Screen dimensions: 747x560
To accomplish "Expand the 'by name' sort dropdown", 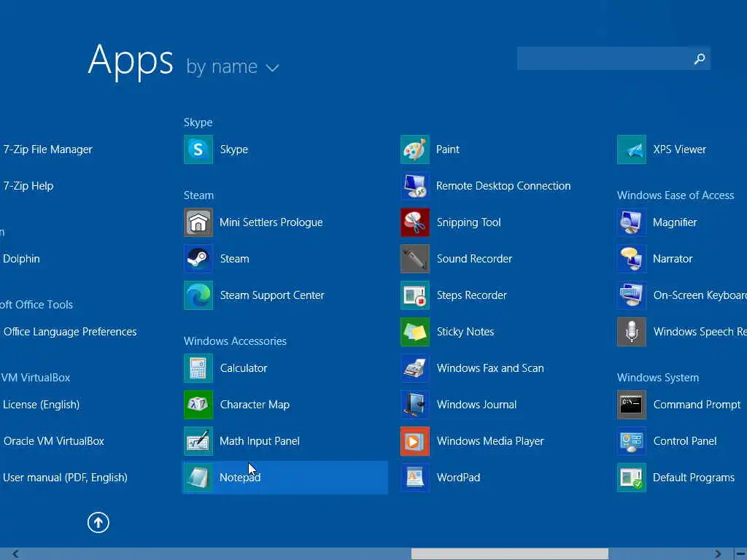I will tap(233, 66).
